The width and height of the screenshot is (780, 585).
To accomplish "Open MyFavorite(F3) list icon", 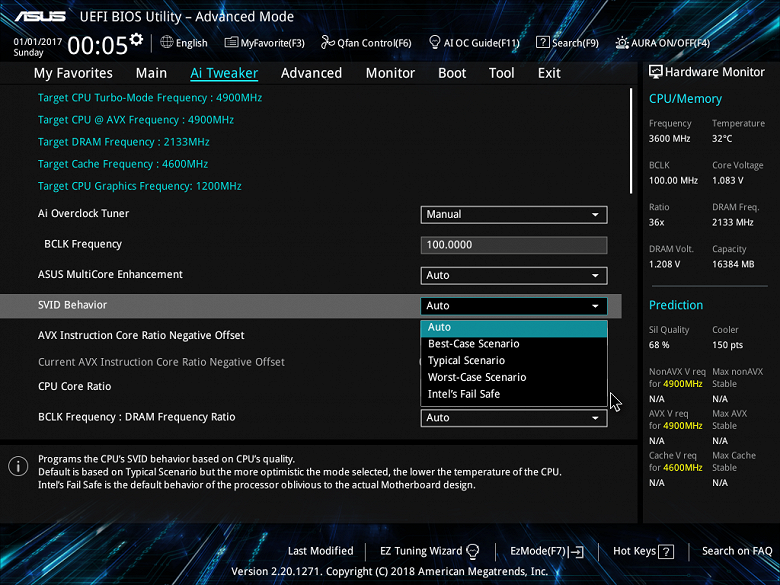I will pyautogui.click(x=231, y=43).
